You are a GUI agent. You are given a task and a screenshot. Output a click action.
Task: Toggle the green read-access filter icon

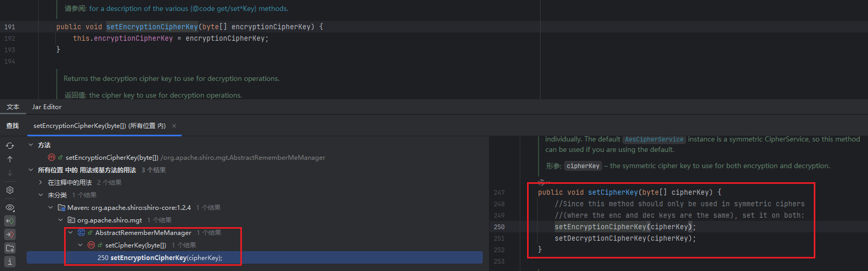[x=10, y=221]
